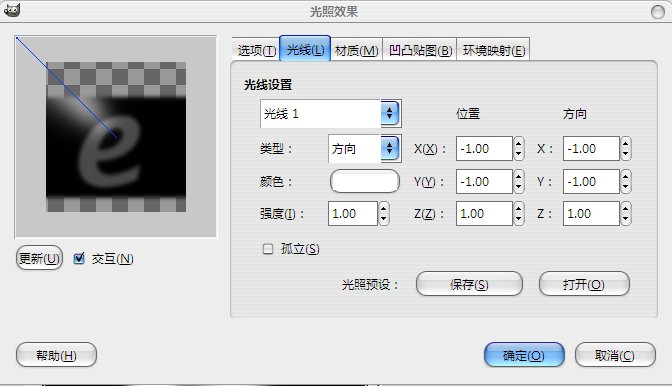Toggle the 交互(N) interactive checkbox
This screenshot has height=386, width=672.
point(79,258)
